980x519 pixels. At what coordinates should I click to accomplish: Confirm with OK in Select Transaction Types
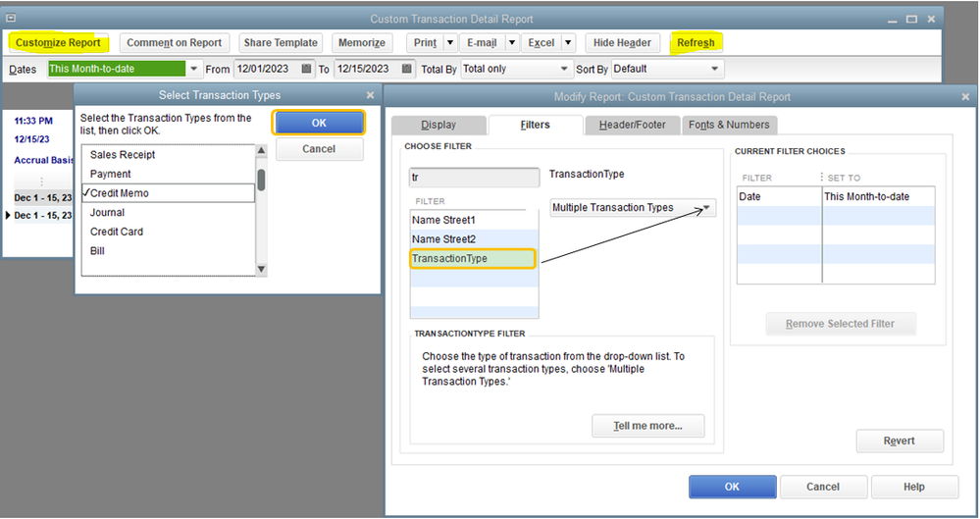pyautogui.click(x=319, y=123)
